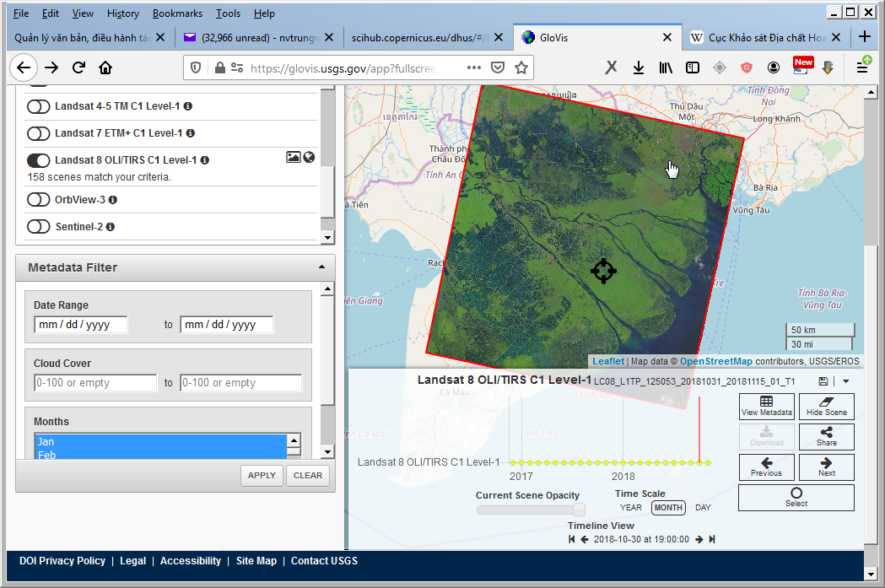Enable the Landsat 4-5 TM C1 Level-1 toggle

point(38,106)
